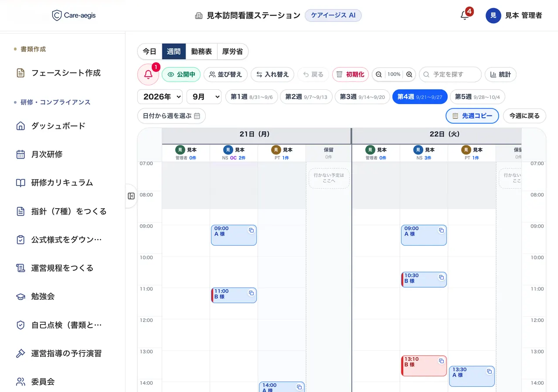Zoom in the schedule with plus magnifier
Viewport: 558px width, 392px height.
(409, 74)
